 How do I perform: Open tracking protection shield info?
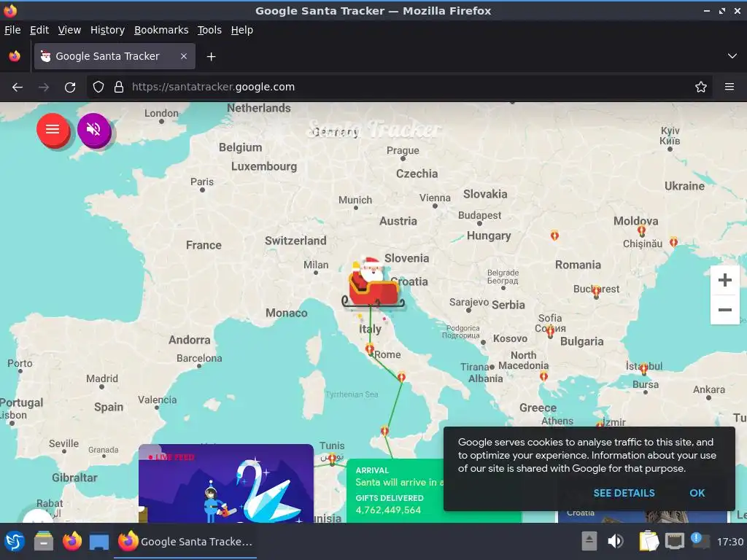(98, 87)
